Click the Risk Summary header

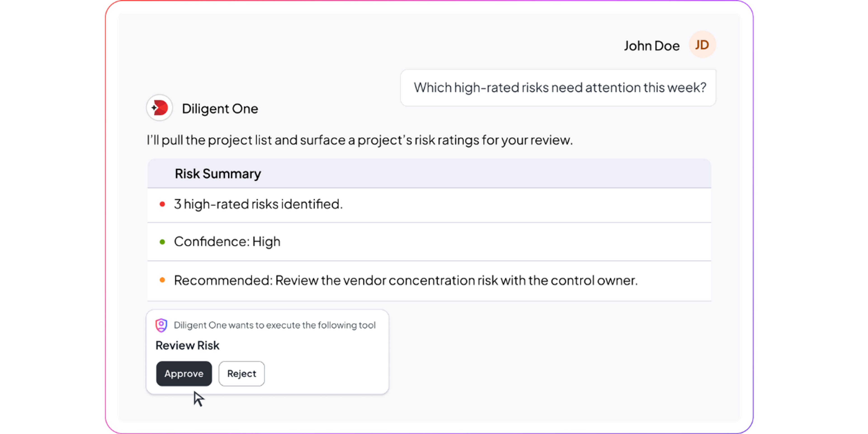coord(429,174)
